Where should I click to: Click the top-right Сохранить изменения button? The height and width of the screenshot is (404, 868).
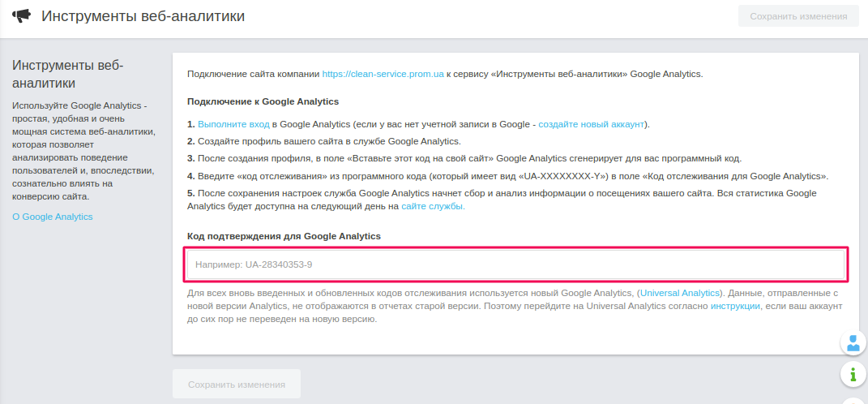coord(798,16)
